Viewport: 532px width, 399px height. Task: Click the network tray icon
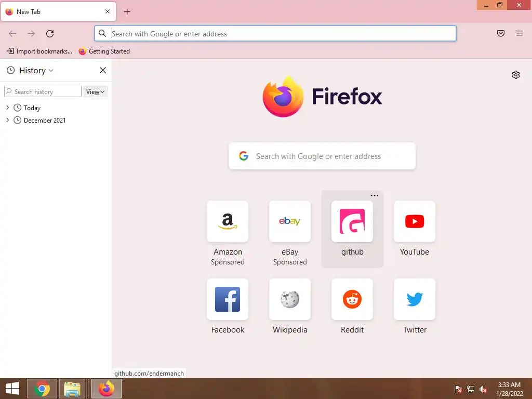coord(471,389)
